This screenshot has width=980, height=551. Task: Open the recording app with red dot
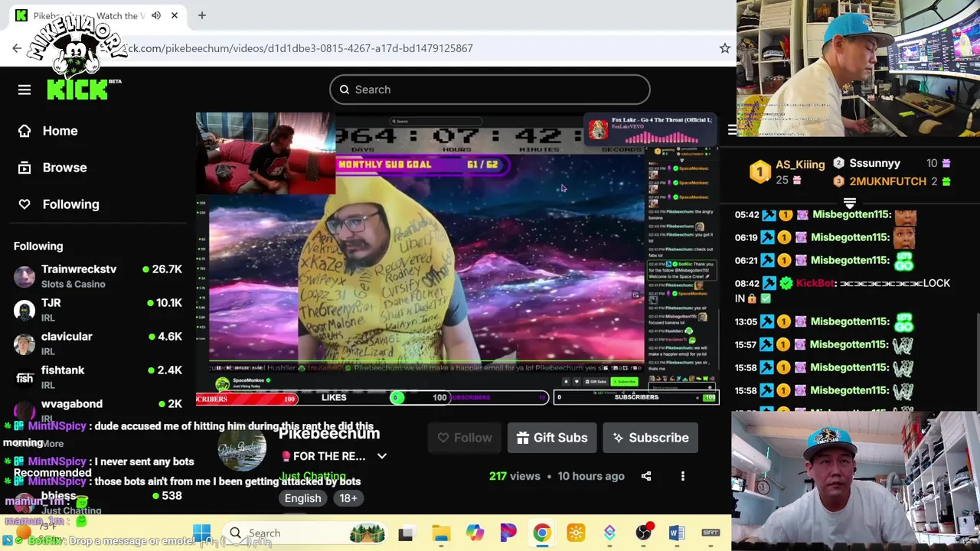point(644,533)
